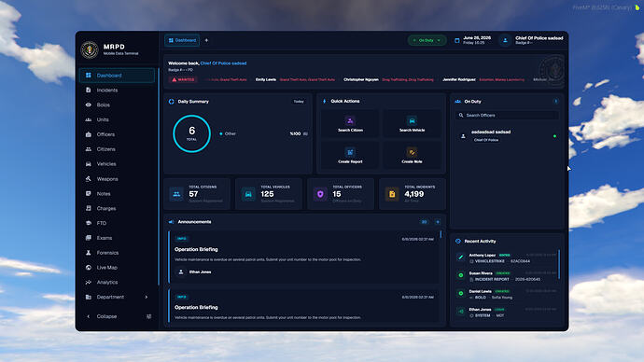Click the Recent Activity panel scrollbar

[x=559, y=264]
